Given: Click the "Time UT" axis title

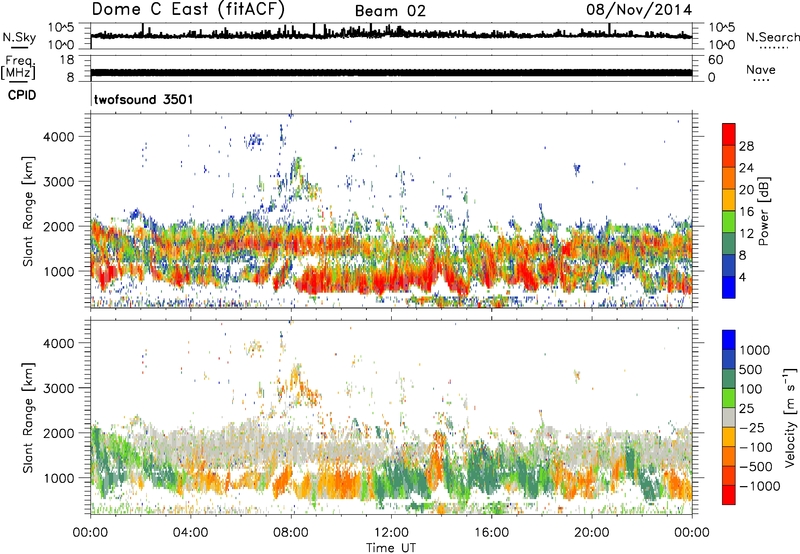Looking at the screenshot, I should (391, 548).
